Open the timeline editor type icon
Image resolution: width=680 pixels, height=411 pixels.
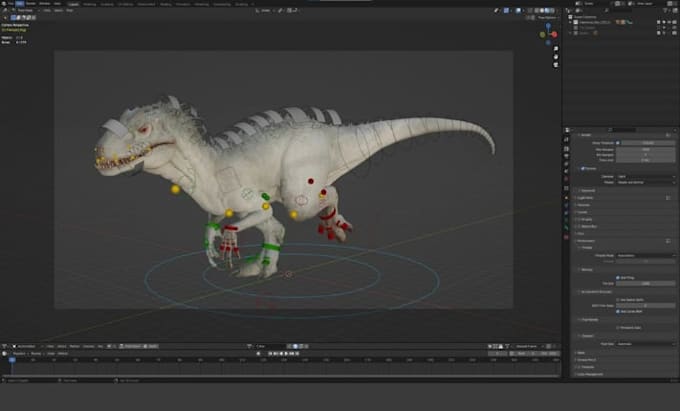5,353
